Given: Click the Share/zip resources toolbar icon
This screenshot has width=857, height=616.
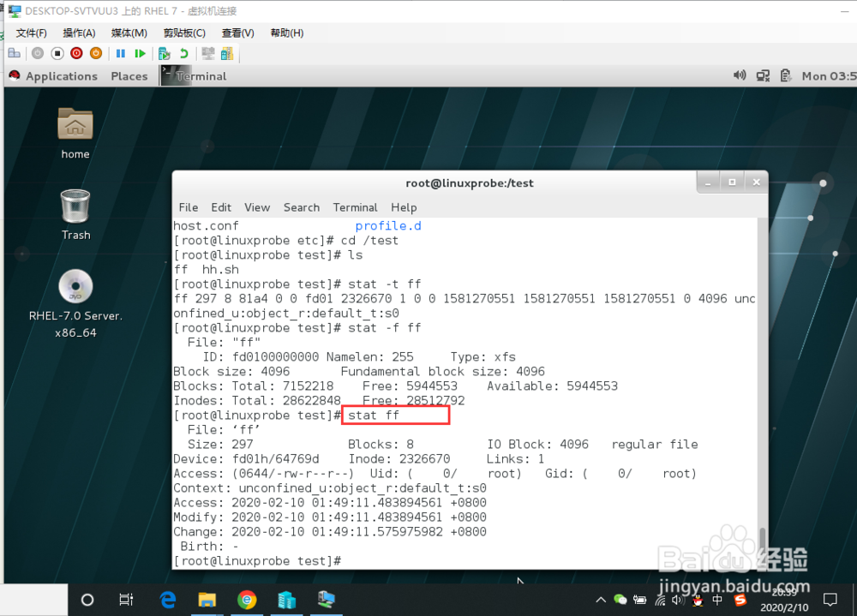Looking at the screenshot, I should [x=227, y=53].
